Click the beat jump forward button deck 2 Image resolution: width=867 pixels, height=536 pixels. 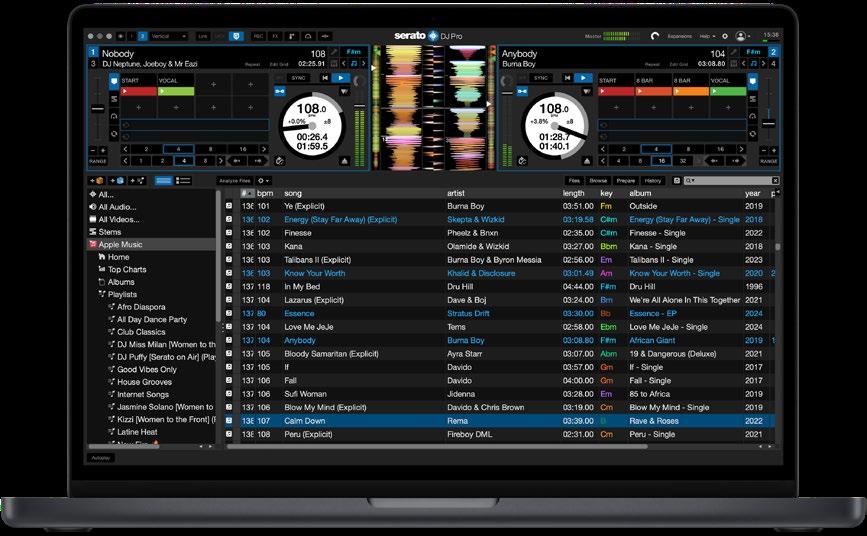[x=735, y=161]
